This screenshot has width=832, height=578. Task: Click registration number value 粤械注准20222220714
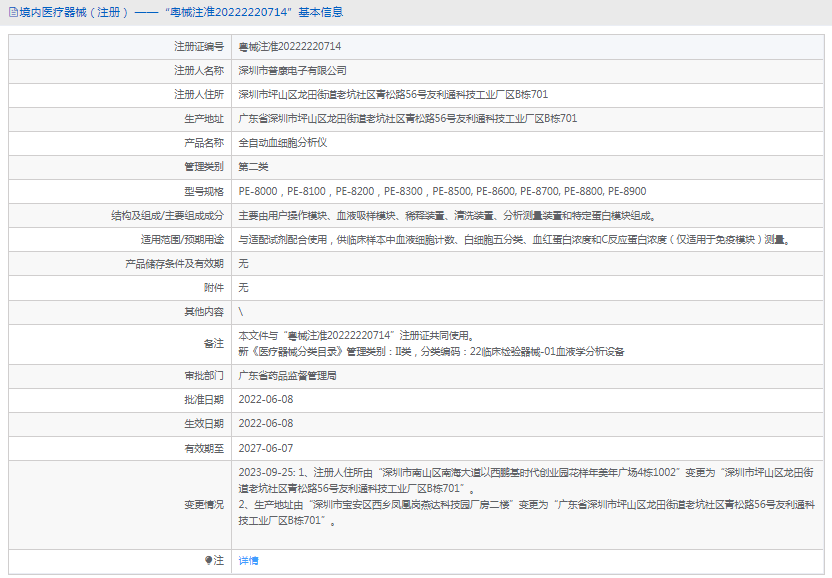tap(290, 47)
